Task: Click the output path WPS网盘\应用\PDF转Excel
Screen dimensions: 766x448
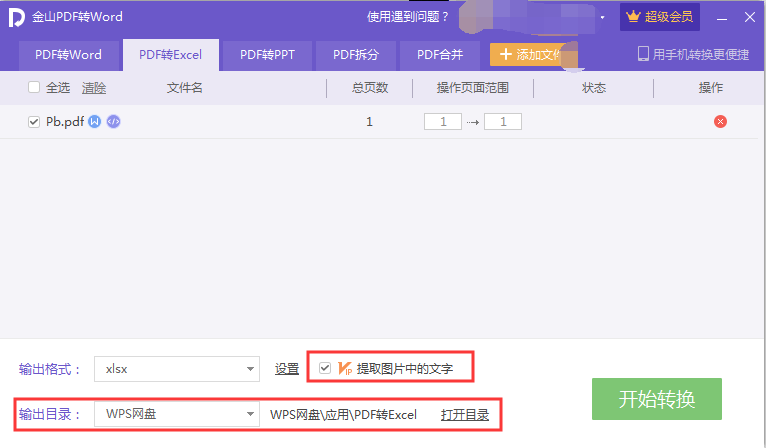Action: point(343,415)
